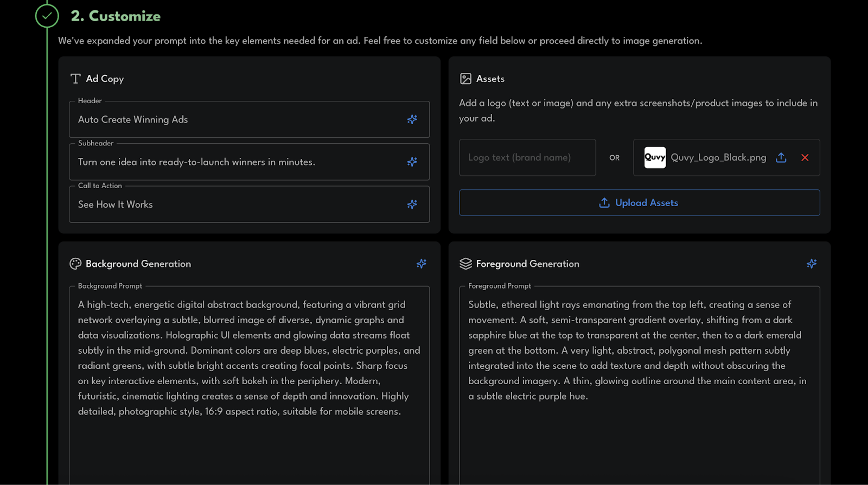Click the green checkmark step 2 icon
The image size is (868, 485).
click(47, 16)
